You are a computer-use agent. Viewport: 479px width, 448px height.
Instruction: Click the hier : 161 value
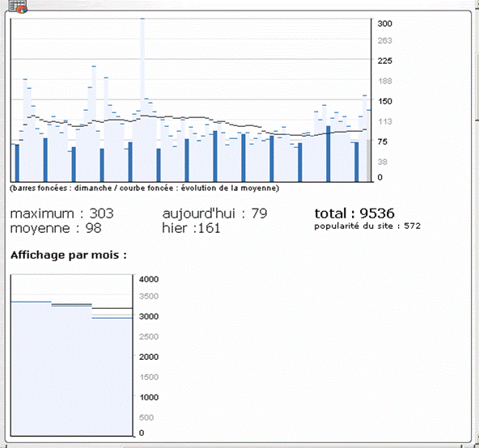coord(191,228)
